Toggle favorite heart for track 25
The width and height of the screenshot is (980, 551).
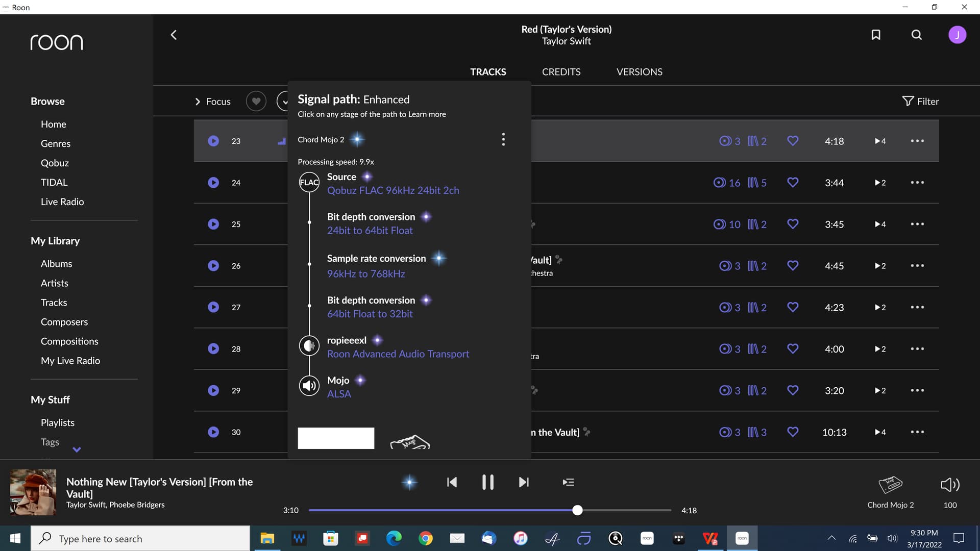(793, 224)
